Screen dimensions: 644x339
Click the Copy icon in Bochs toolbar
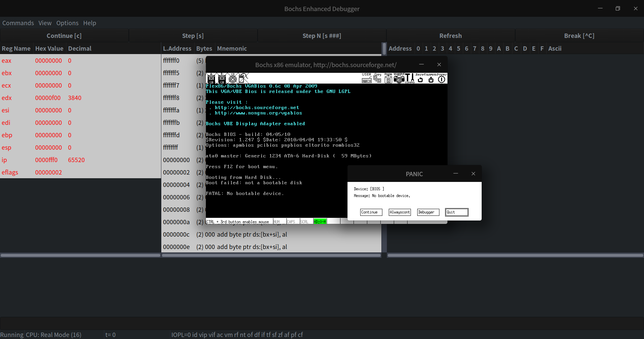click(377, 78)
